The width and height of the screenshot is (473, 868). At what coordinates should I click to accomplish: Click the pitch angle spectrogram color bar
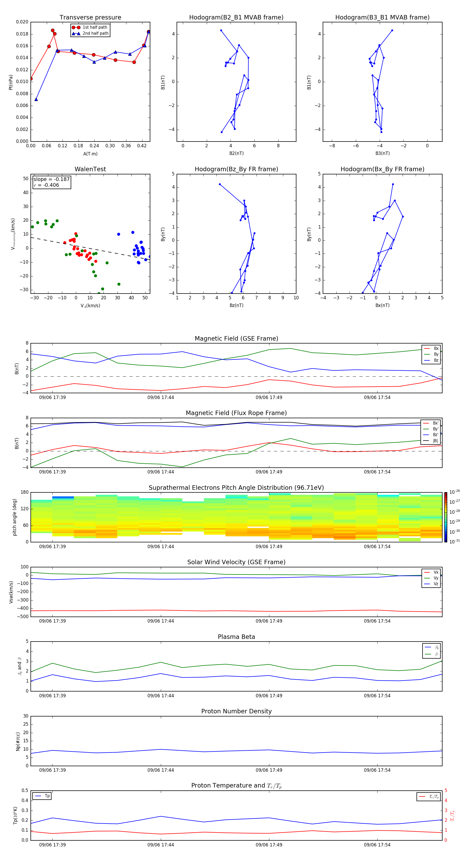446,517
